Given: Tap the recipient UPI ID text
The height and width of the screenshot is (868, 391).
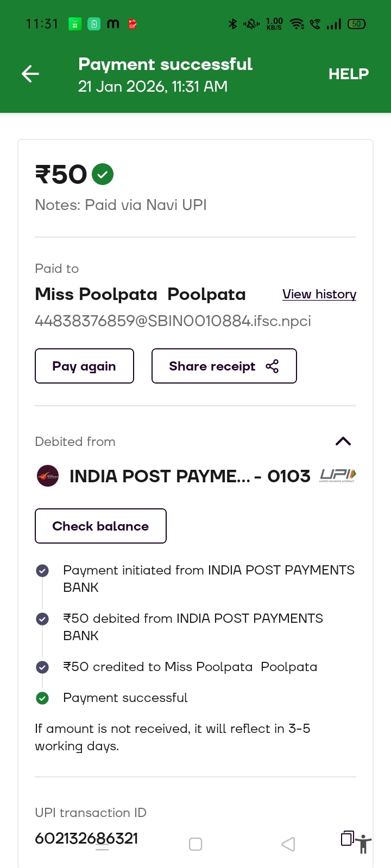Looking at the screenshot, I should click(x=173, y=321).
